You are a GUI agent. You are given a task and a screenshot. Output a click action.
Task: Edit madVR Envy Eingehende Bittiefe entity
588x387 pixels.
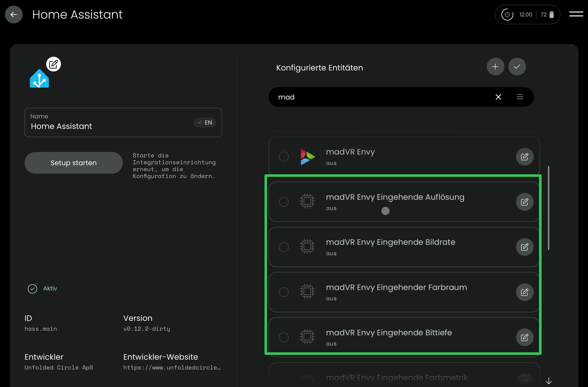point(525,337)
